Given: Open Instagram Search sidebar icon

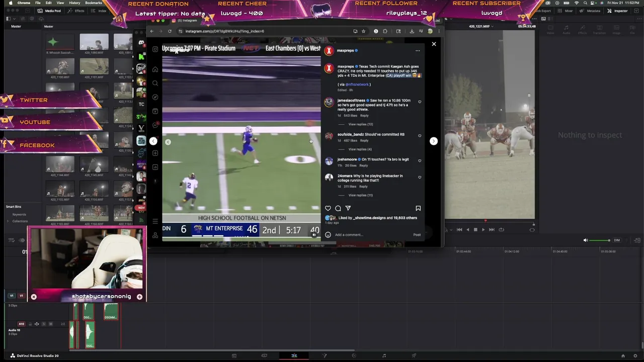Looking at the screenshot, I should click(x=155, y=83).
